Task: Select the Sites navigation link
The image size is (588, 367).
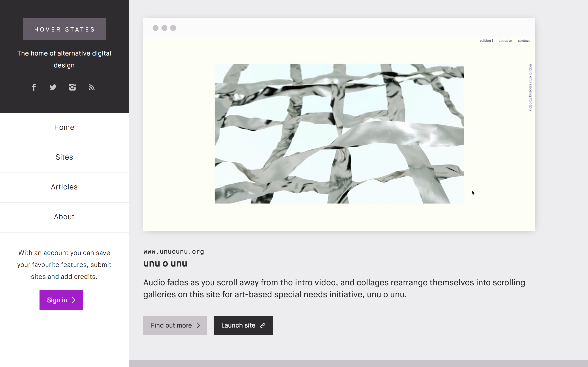Action: pyautogui.click(x=64, y=157)
